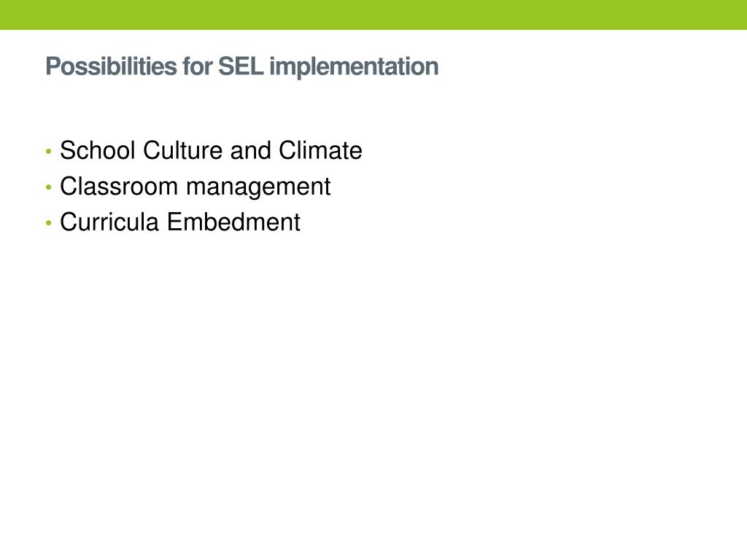The height and width of the screenshot is (560, 747).
Task: Select the 'School Culture and Climate' bullet text
Action: coord(211,151)
